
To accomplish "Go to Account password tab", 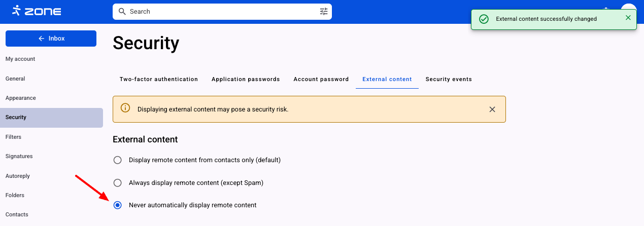I will (321, 79).
